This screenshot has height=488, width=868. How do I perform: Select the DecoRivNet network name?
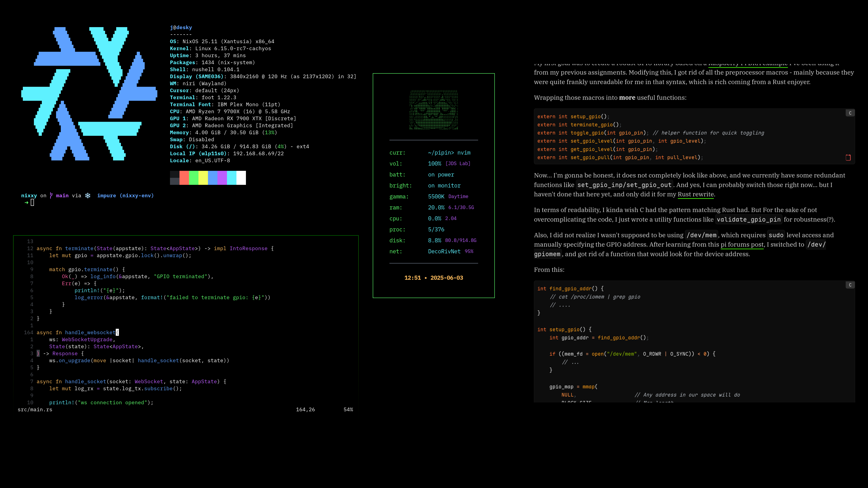[x=445, y=251]
